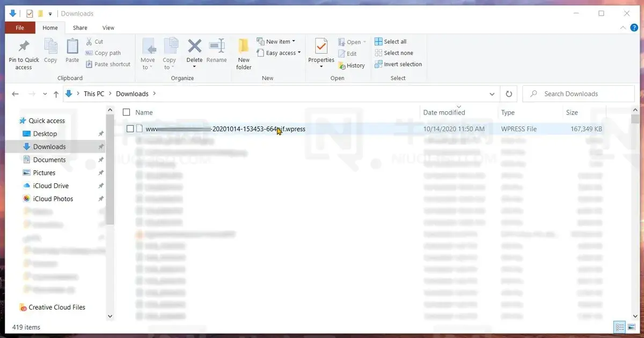Tick the checkbox for the .wpress file

point(130,129)
